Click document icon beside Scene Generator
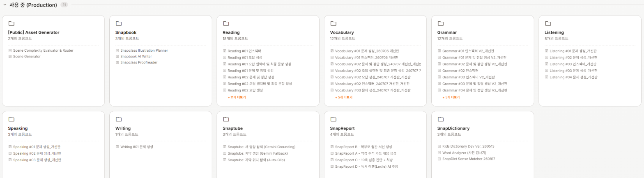 (10, 57)
